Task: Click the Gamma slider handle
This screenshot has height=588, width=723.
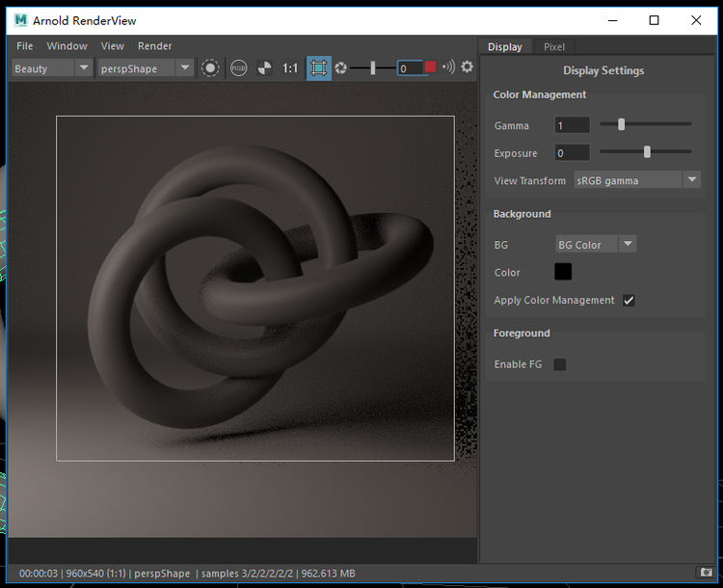Action: 622,124
